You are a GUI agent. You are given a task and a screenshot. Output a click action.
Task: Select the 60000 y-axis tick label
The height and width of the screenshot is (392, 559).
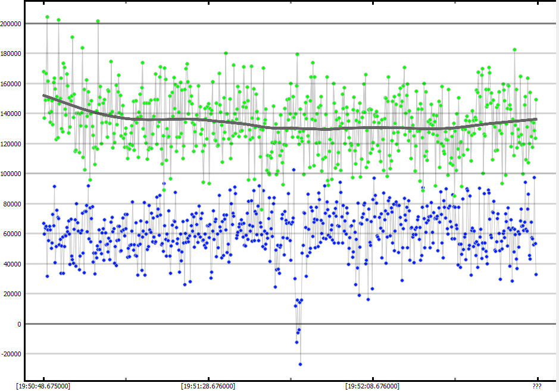13,234
